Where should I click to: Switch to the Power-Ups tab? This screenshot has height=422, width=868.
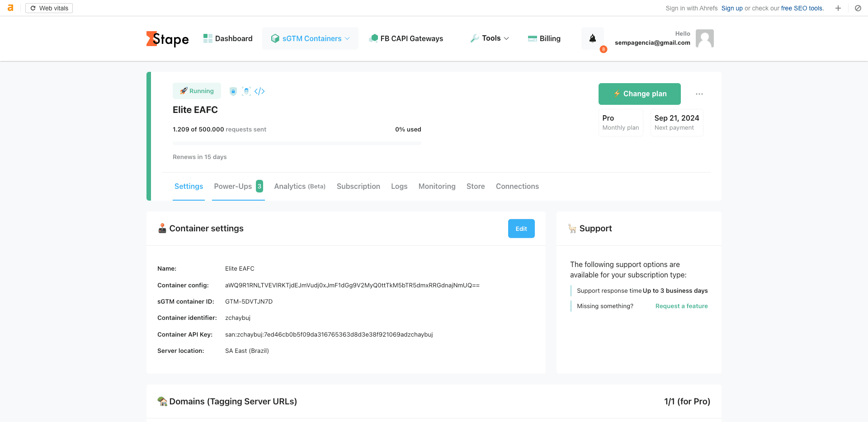tap(238, 186)
